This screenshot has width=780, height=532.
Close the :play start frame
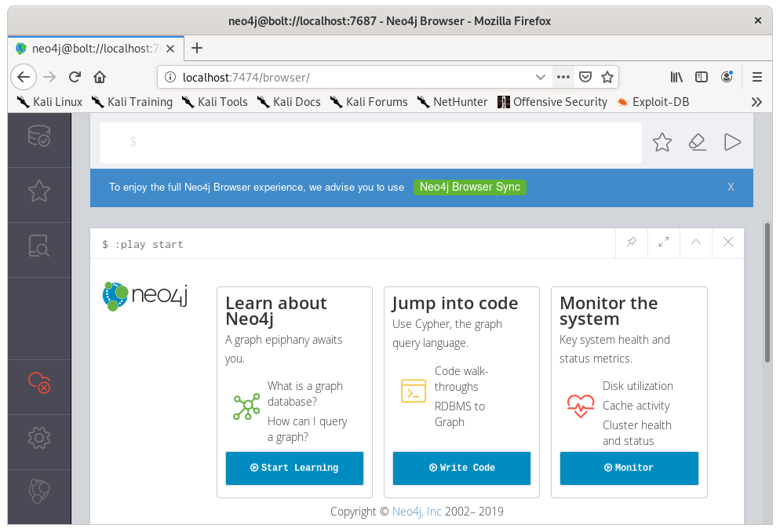click(727, 242)
